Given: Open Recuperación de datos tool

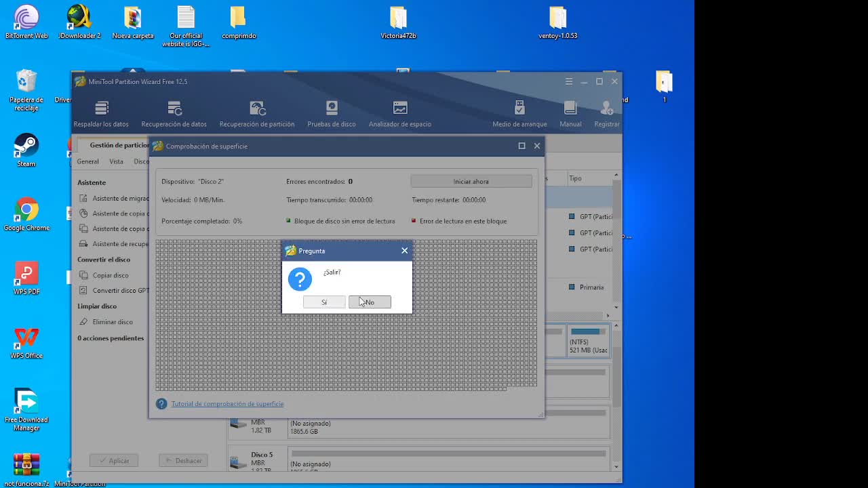Looking at the screenshot, I should (x=174, y=114).
